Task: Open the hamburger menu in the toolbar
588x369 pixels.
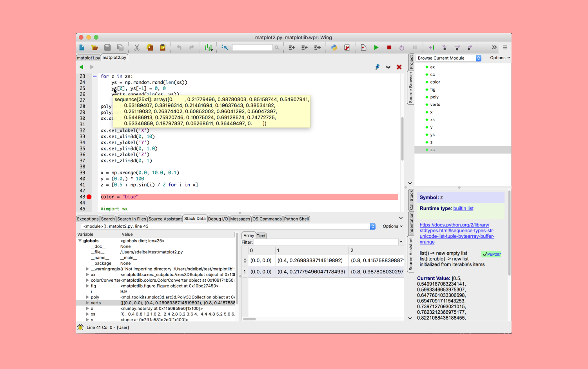Action: [x=505, y=47]
